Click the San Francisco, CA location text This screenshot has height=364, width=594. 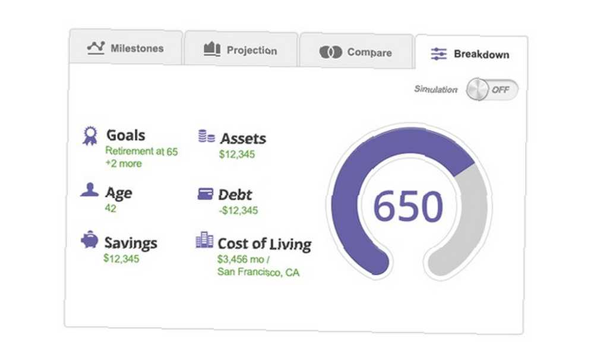click(x=259, y=273)
